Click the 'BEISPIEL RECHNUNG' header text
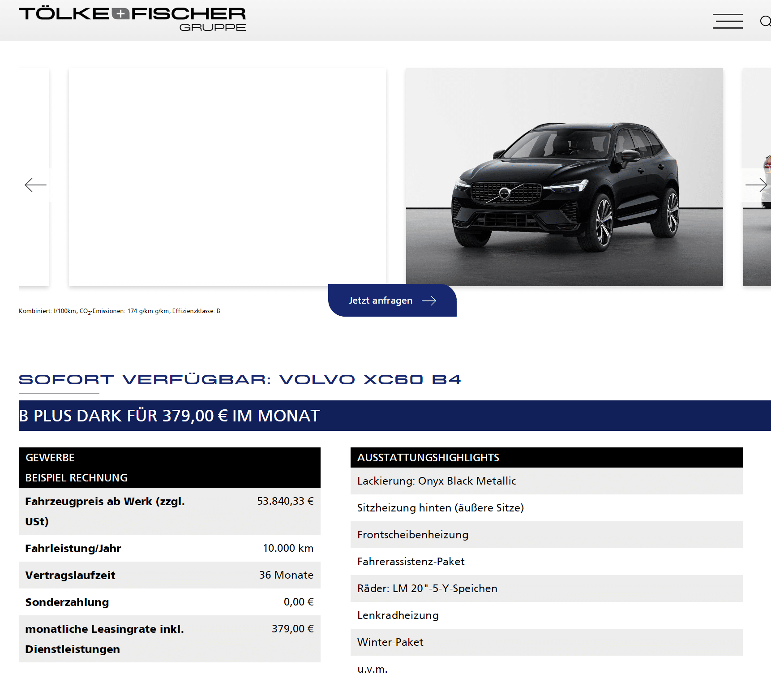Image resolution: width=771 pixels, height=700 pixels. tap(77, 478)
